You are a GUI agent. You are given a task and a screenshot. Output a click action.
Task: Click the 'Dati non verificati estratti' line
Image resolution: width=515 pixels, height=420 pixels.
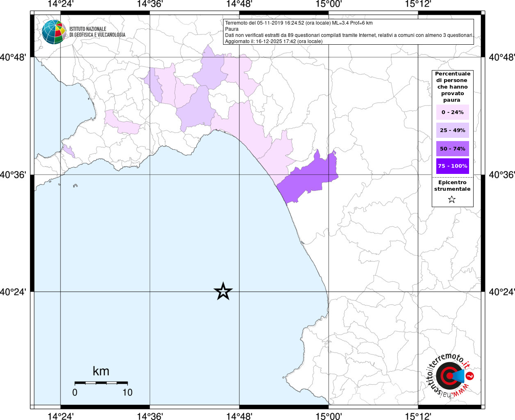click(x=349, y=35)
